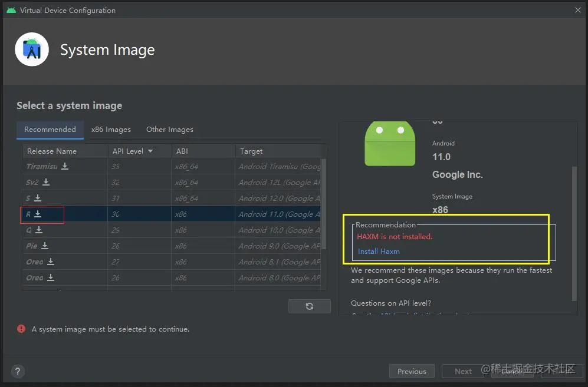Download the Oreo API 26 system image
The height and width of the screenshot is (387, 588).
point(51,277)
